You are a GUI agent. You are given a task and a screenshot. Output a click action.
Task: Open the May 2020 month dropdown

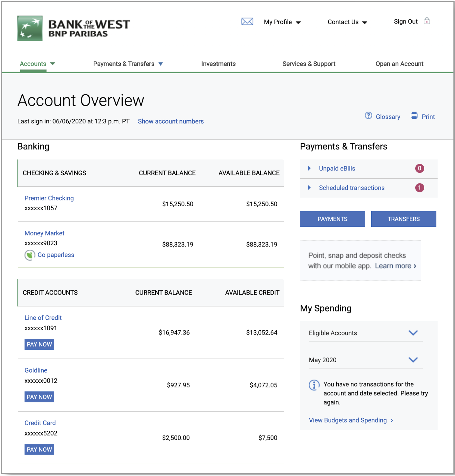click(x=366, y=360)
